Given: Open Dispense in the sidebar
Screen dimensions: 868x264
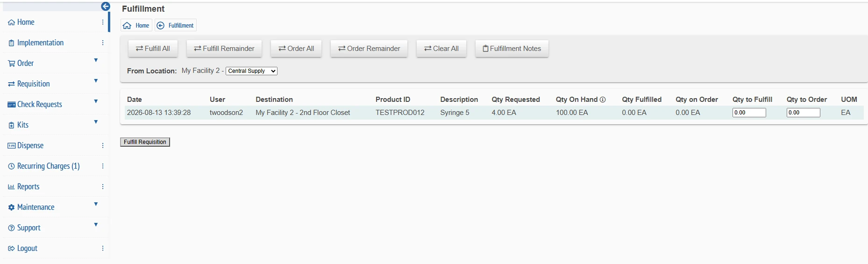Looking at the screenshot, I should click(30, 146).
